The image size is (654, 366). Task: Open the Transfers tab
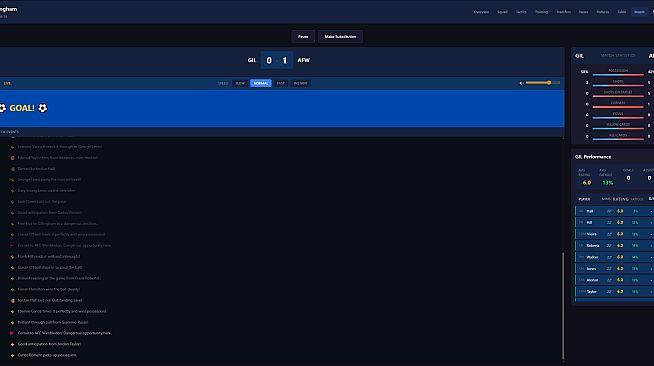[563, 12]
